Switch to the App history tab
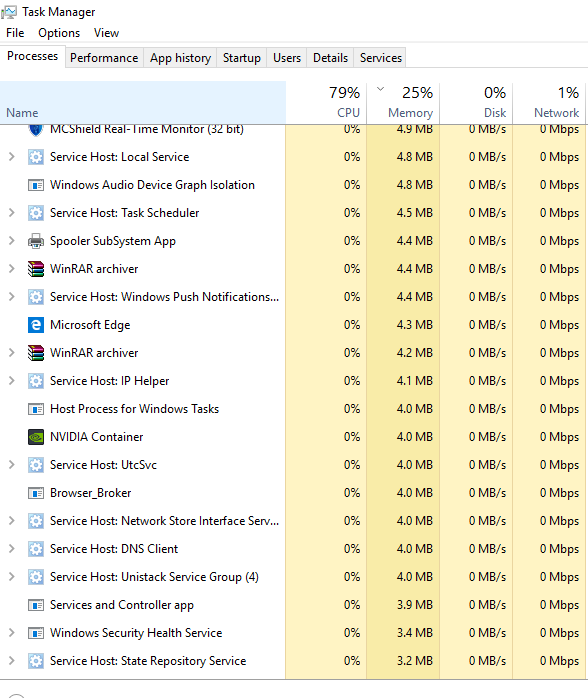The height and width of the screenshot is (698, 588). coord(180,58)
